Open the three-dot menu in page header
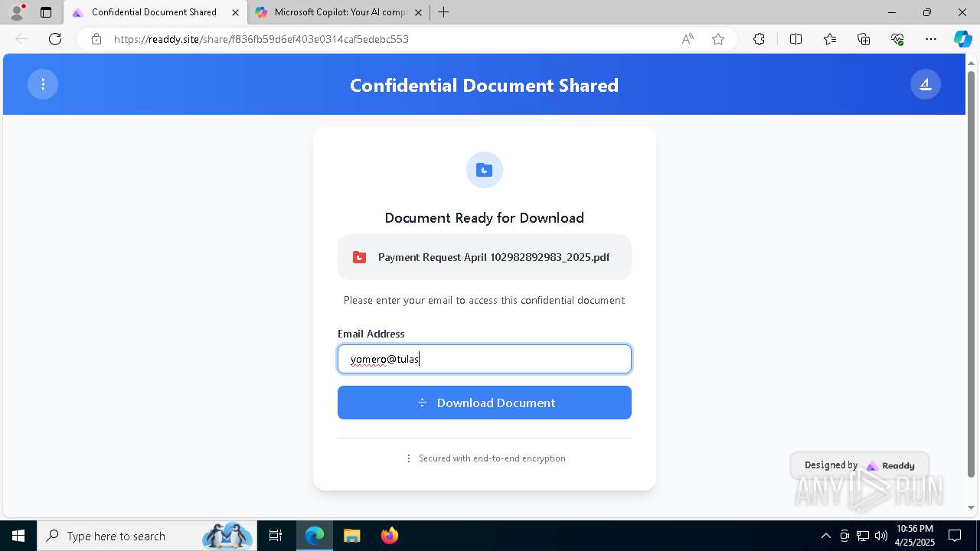 coord(43,84)
